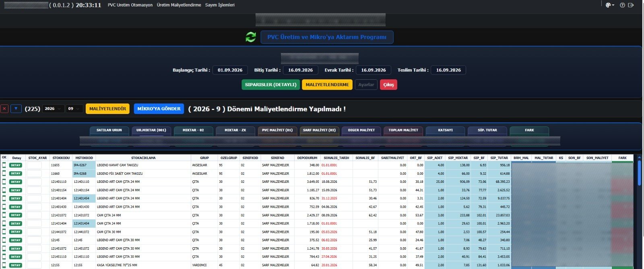Click the Evrak Tarihi date field
This screenshot has height=269, width=644.
(374, 70)
